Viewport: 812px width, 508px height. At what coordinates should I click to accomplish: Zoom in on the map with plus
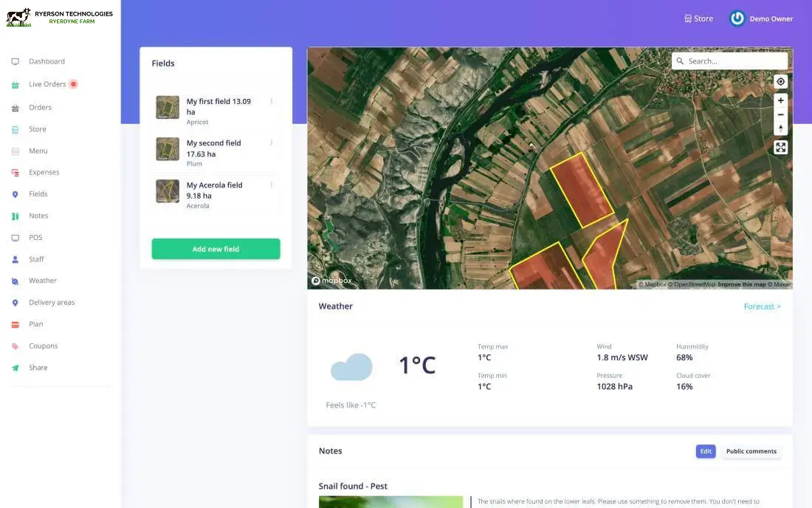pos(780,100)
